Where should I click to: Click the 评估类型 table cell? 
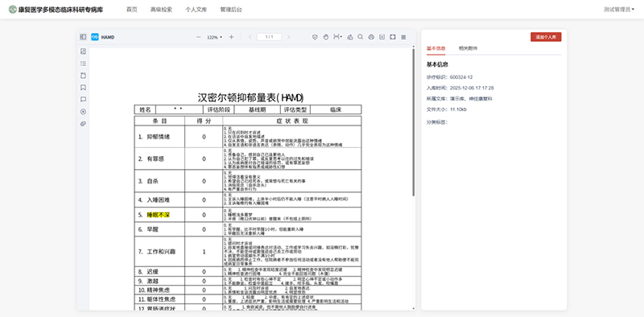coord(295,109)
